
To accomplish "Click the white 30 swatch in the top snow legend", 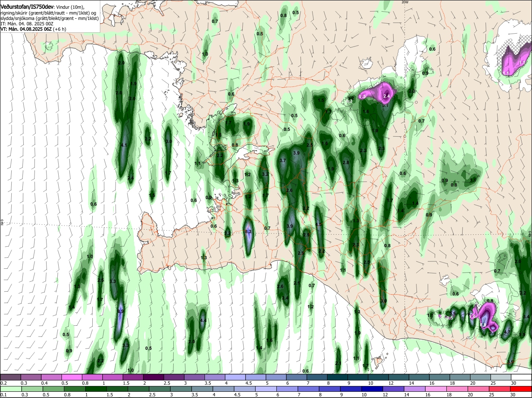I will point(521,377).
